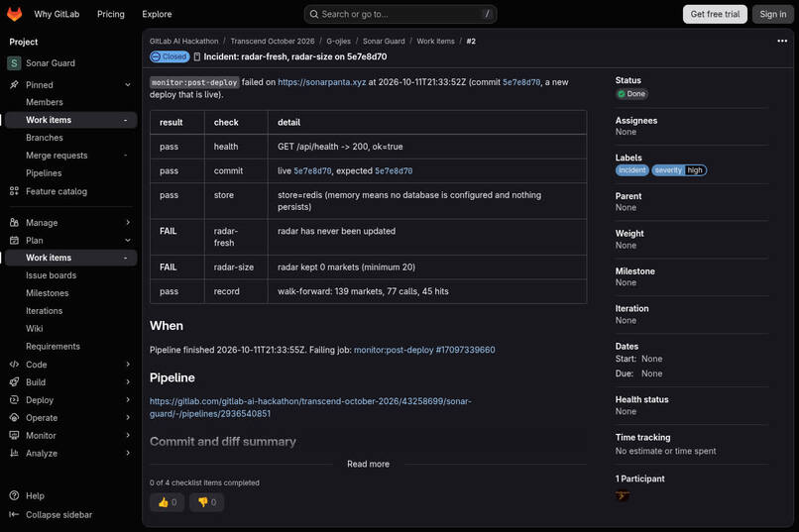
Task: Click the Code brackets icon
Action: 14,365
